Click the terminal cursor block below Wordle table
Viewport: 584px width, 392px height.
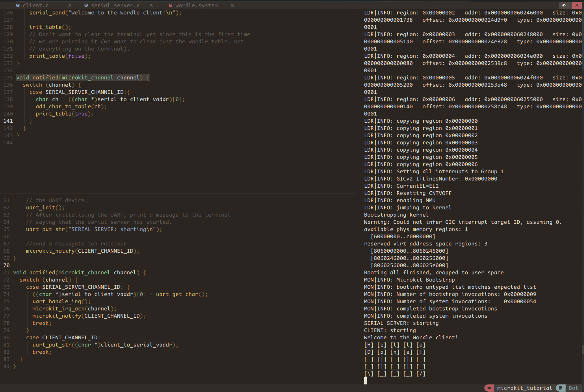click(x=365, y=381)
